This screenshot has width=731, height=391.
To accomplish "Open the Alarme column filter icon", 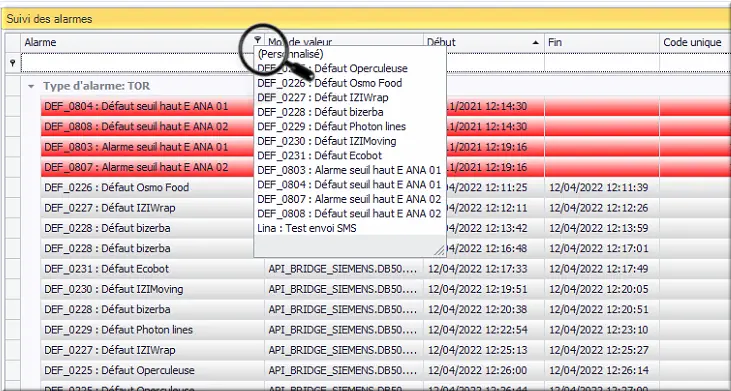I will tap(257, 40).
